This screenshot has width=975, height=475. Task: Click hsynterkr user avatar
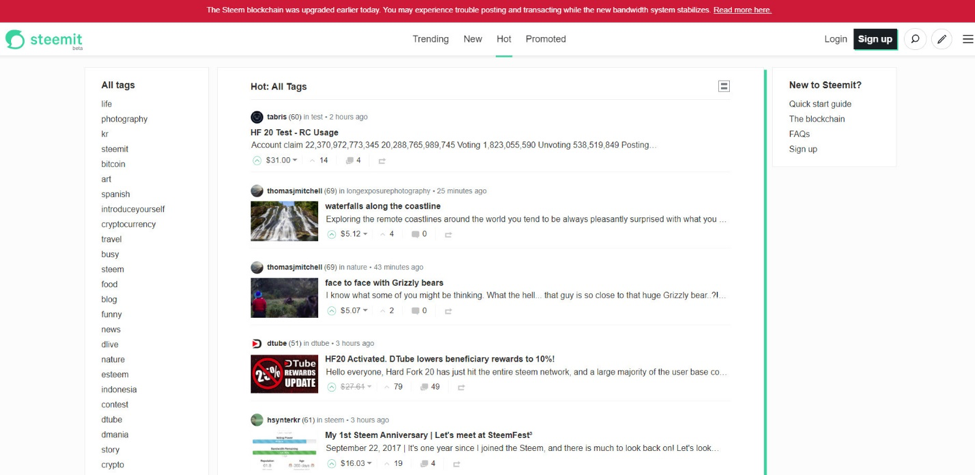[257, 420]
